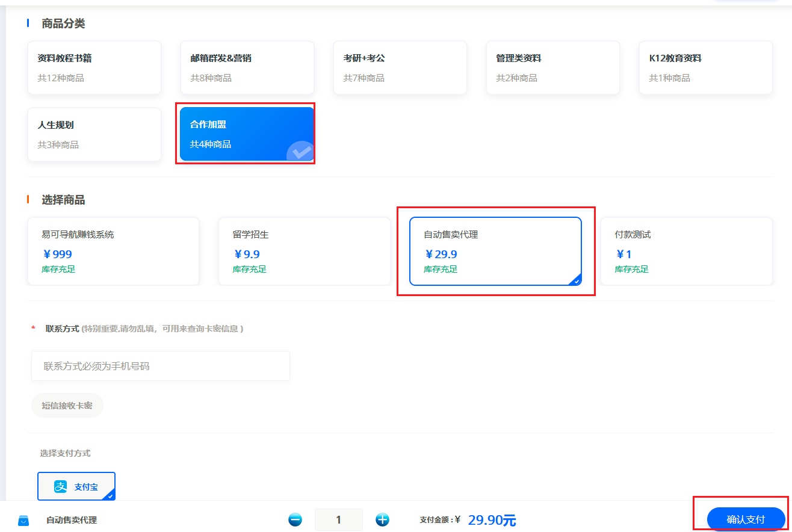Click the Alipay logo icon
Viewport: 792px width, 532px height.
[61, 486]
